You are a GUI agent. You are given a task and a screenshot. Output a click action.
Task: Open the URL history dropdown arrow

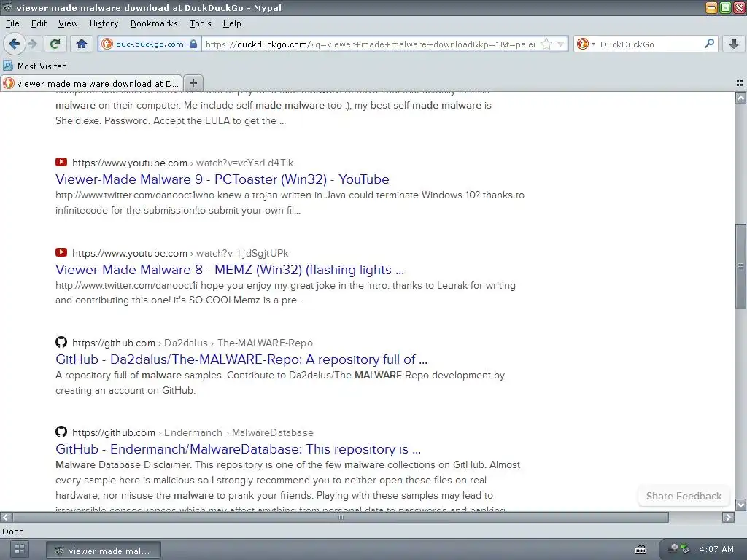pos(561,44)
